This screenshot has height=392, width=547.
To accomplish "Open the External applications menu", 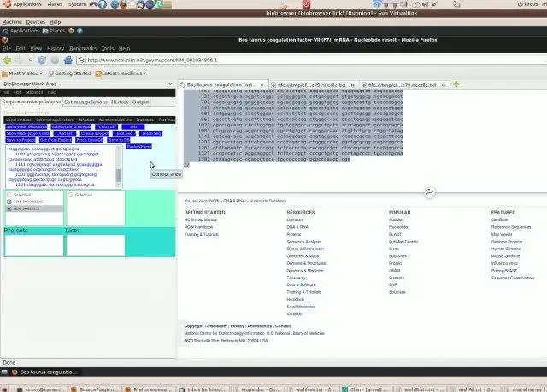I will pyautogui.click(x=55, y=120).
